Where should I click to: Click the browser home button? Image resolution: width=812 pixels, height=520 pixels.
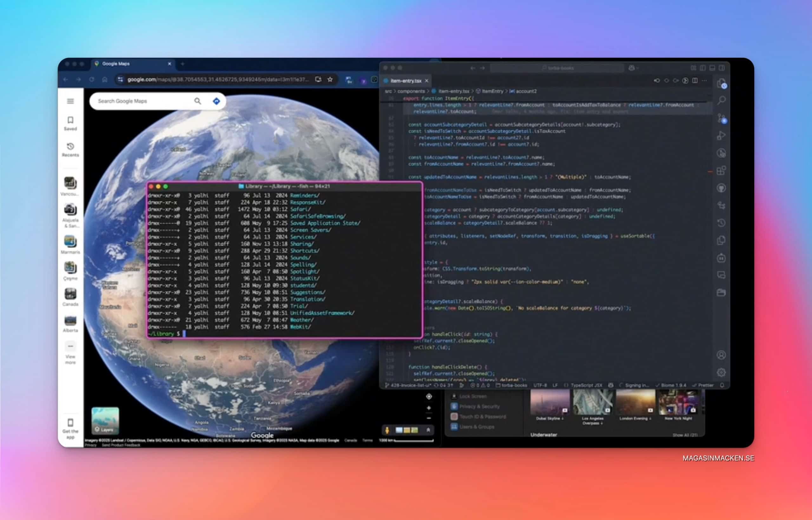(x=105, y=79)
